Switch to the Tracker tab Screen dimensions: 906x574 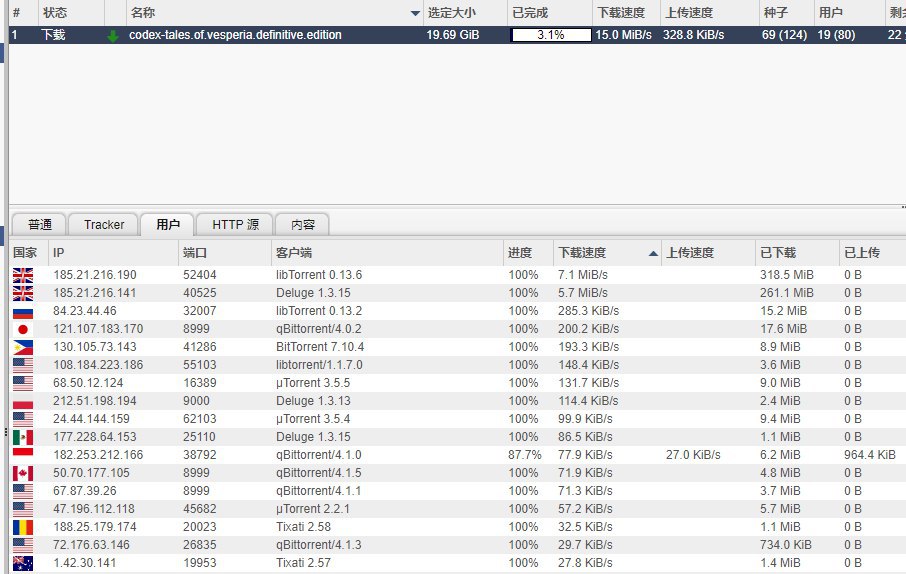104,225
